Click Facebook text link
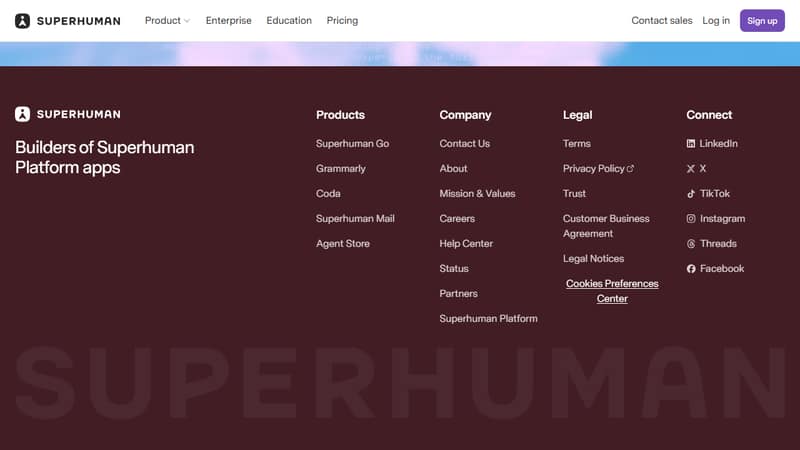The width and height of the screenshot is (800, 450). (722, 269)
